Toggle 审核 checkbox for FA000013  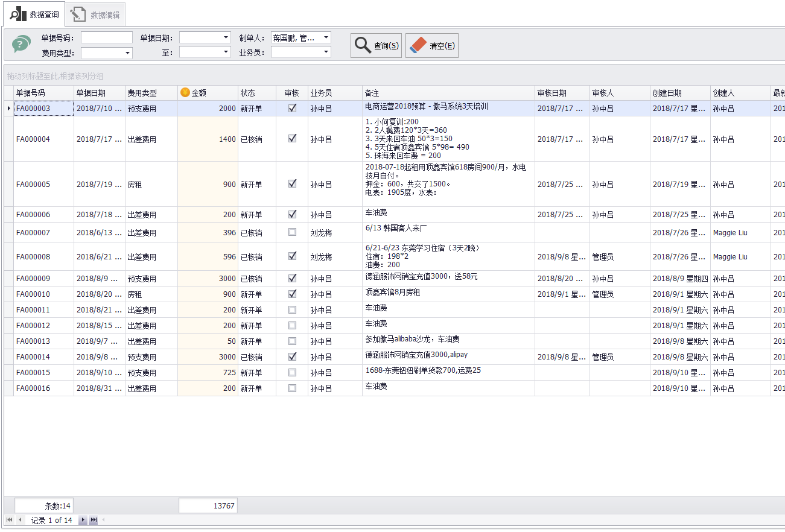pos(293,341)
